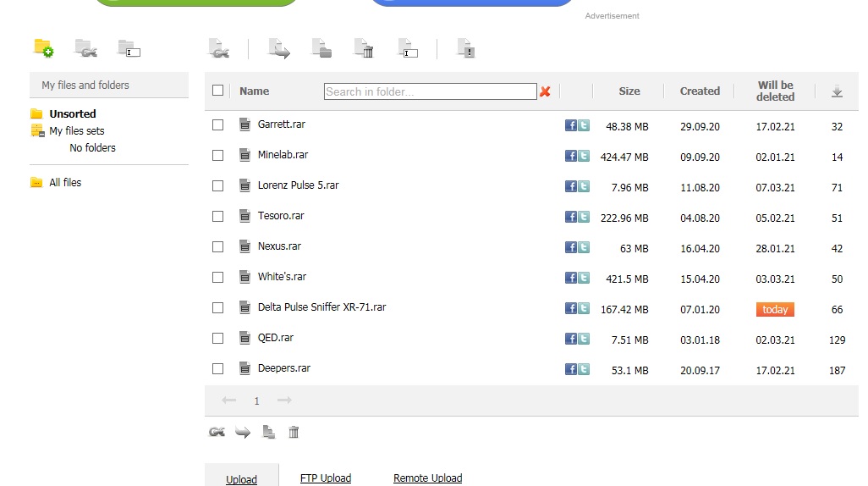Switch to the Remote Upload tab
This screenshot has height=486, width=868.
[427, 478]
